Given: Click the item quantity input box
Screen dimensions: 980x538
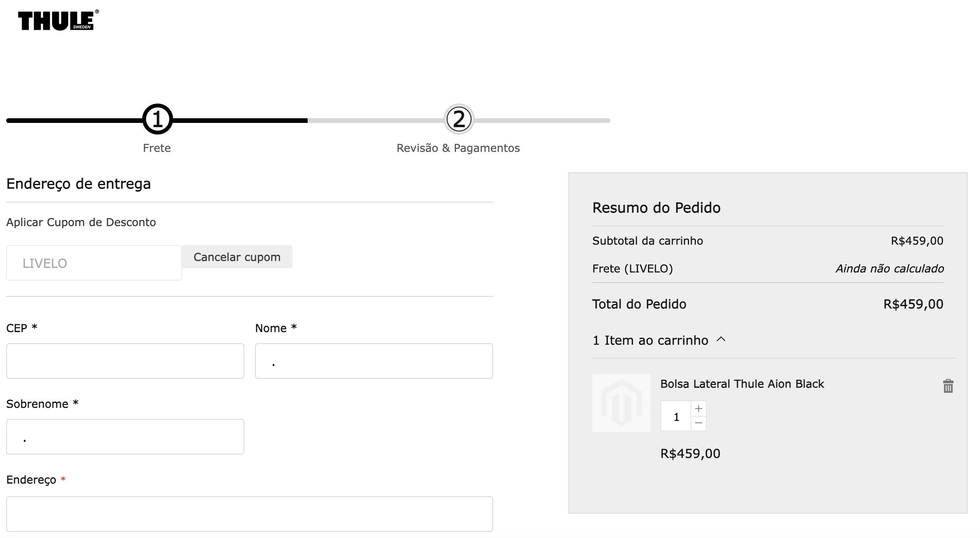Looking at the screenshot, I should [676, 416].
